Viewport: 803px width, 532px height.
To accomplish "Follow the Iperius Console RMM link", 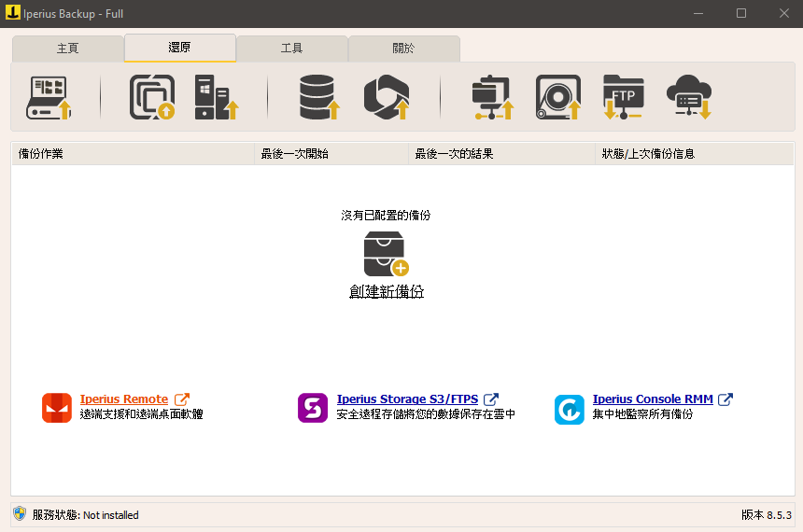I will pyautogui.click(x=653, y=399).
